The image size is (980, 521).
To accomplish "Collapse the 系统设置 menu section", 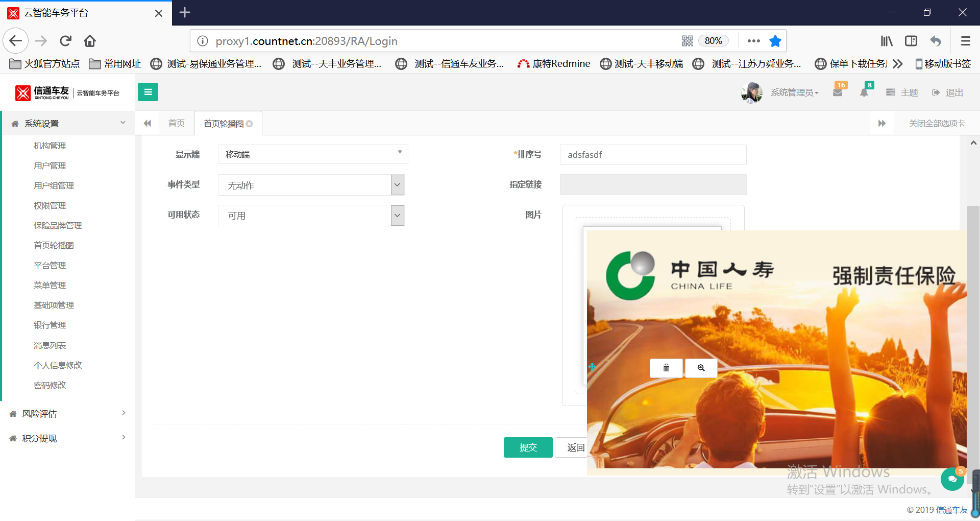I will click(x=68, y=124).
